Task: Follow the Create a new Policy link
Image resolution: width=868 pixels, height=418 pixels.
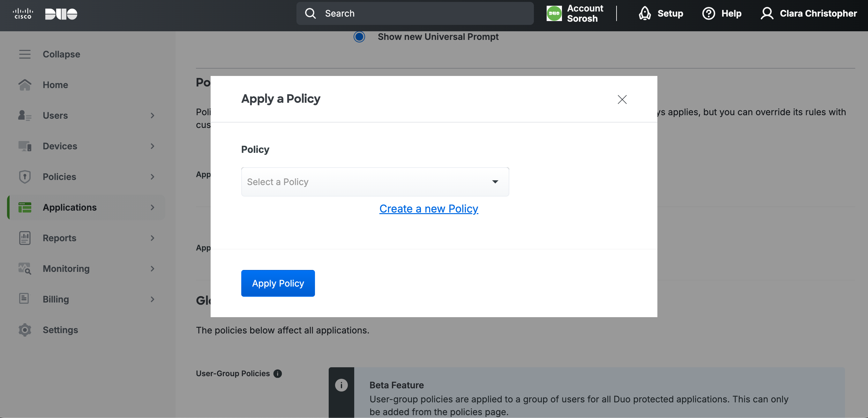Action: pos(428,209)
